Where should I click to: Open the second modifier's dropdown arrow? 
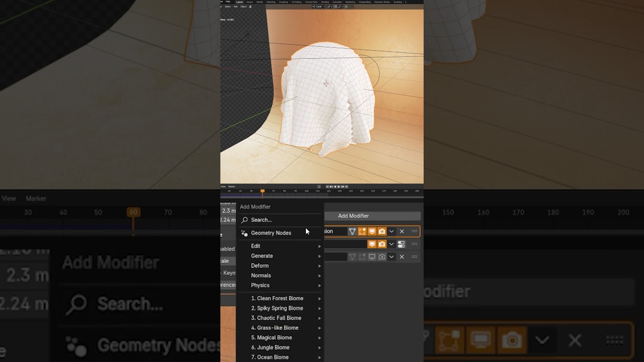391,244
